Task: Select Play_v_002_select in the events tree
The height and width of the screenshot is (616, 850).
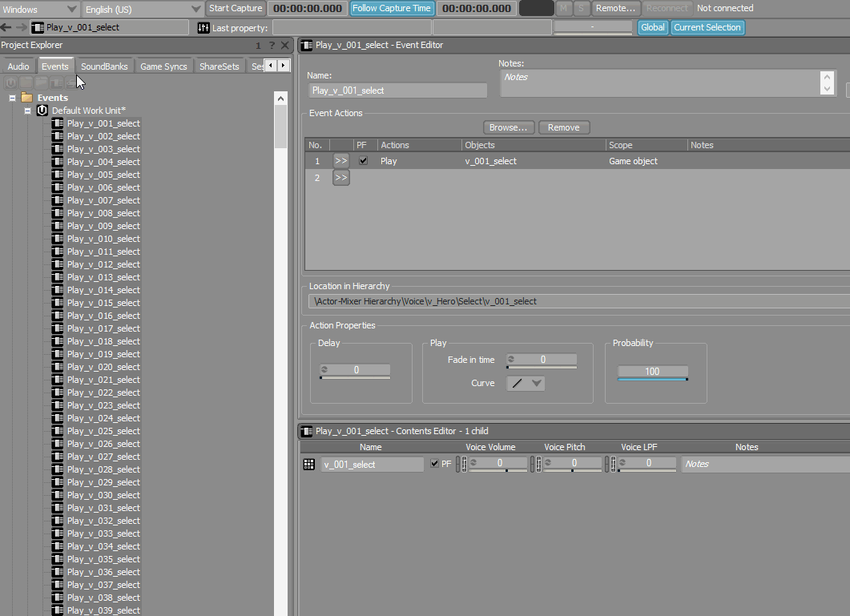Action: [103, 136]
